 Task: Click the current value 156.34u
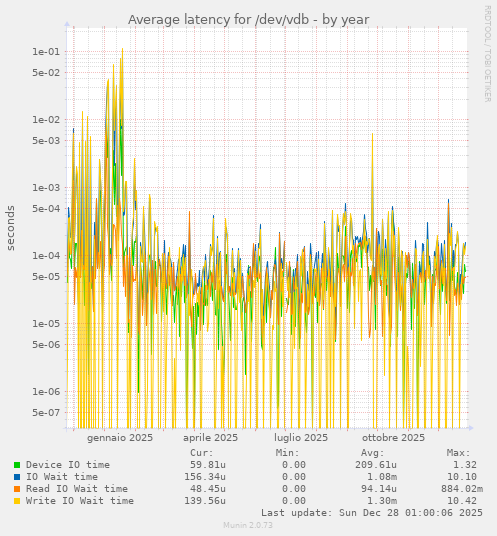pyautogui.click(x=205, y=477)
